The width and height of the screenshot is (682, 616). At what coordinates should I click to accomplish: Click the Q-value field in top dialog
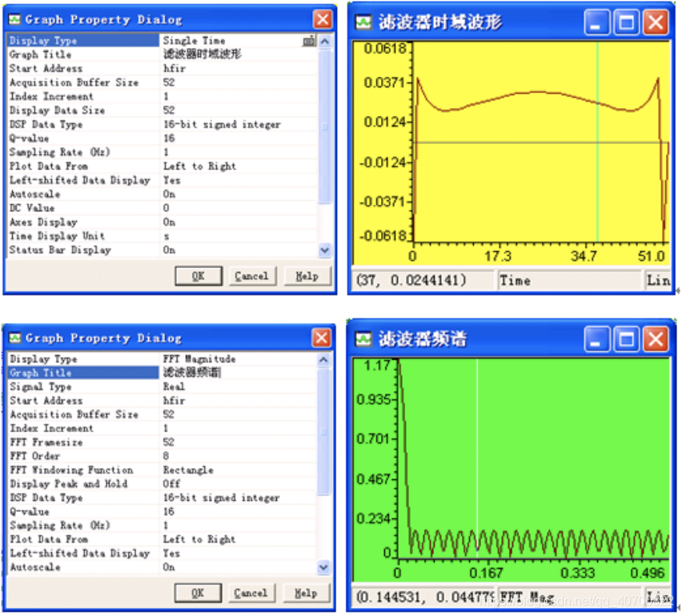[239, 138]
